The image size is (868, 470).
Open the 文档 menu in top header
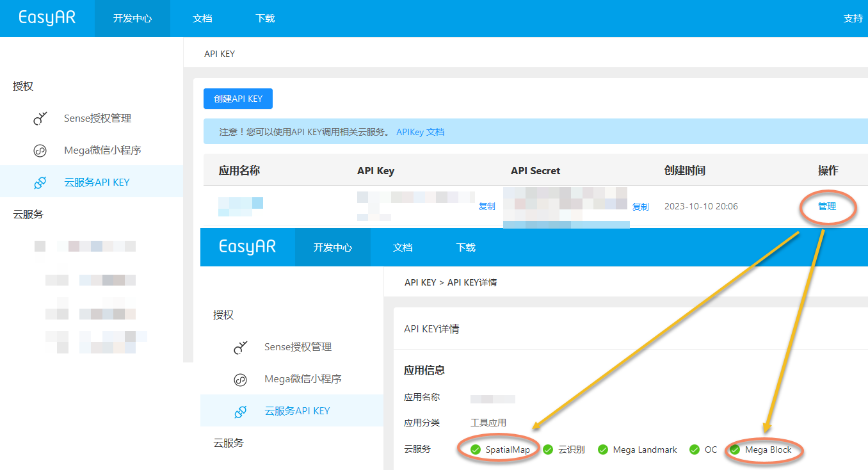click(x=202, y=19)
